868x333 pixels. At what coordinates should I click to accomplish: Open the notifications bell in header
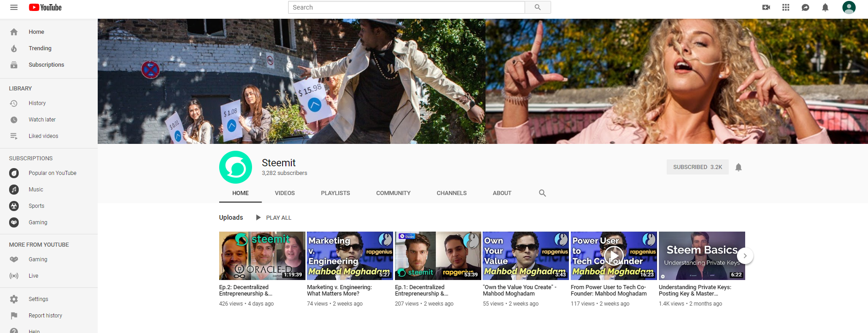pyautogui.click(x=825, y=7)
